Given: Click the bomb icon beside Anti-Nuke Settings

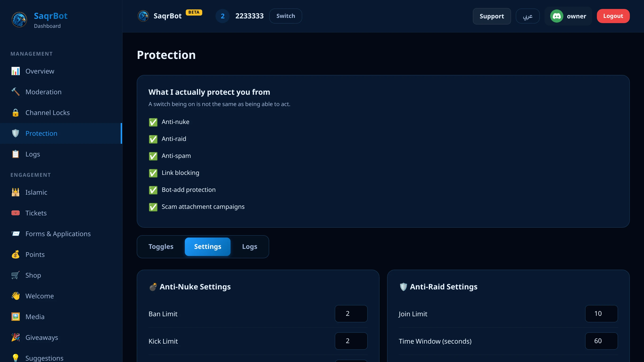Looking at the screenshot, I should tap(153, 287).
